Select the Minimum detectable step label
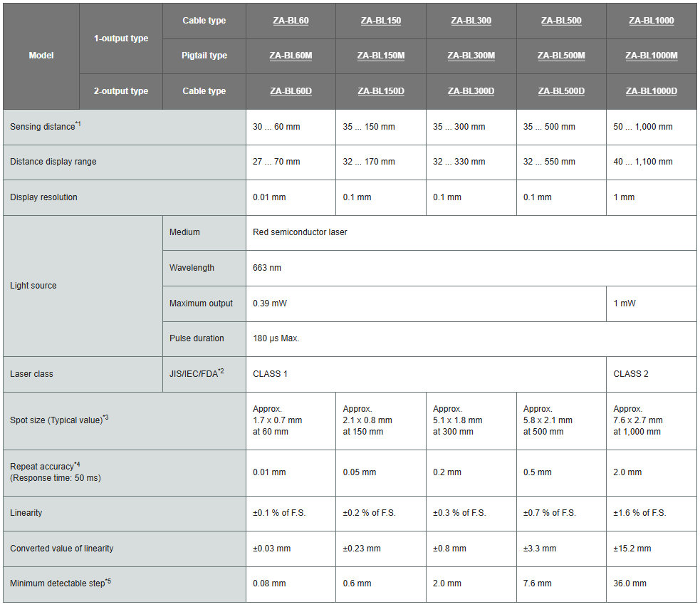 click(x=125, y=584)
